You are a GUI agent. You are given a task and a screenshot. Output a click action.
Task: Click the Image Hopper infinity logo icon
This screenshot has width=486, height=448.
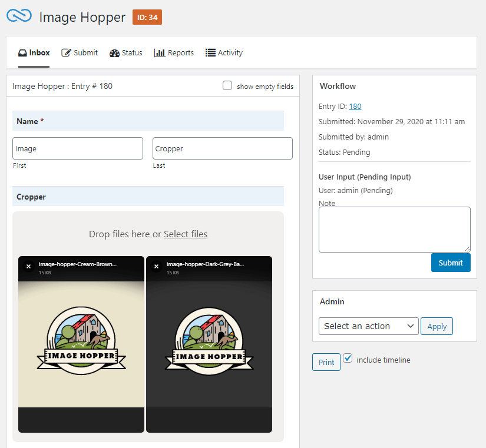pyautogui.click(x=19, y=16)
